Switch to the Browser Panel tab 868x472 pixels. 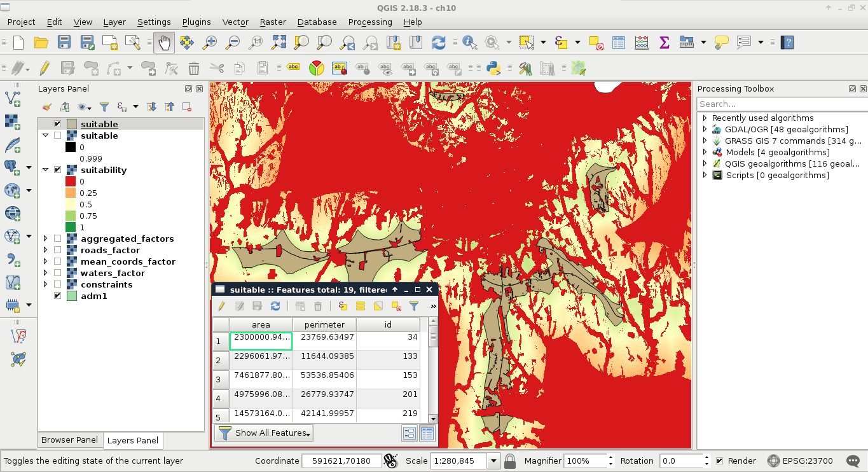[x=69, y=440]
